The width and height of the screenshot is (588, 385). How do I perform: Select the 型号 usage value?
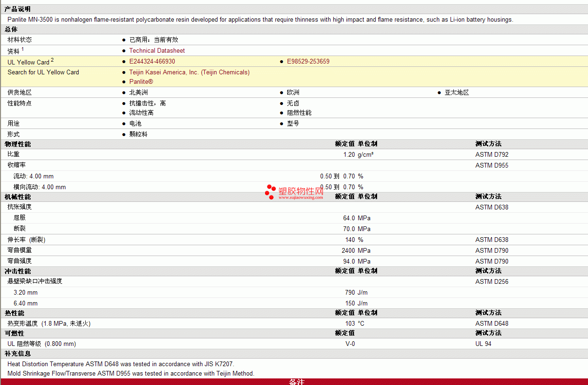(293, 123)
